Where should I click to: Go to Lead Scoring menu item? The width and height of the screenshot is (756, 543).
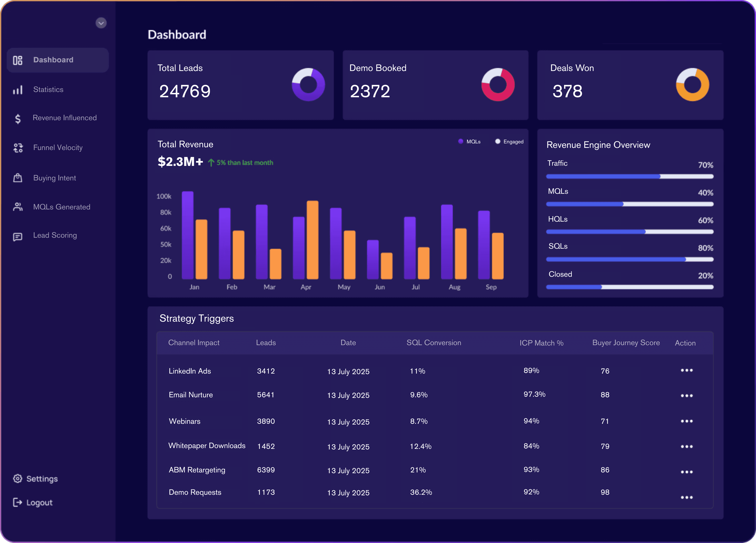coord(55,235)
